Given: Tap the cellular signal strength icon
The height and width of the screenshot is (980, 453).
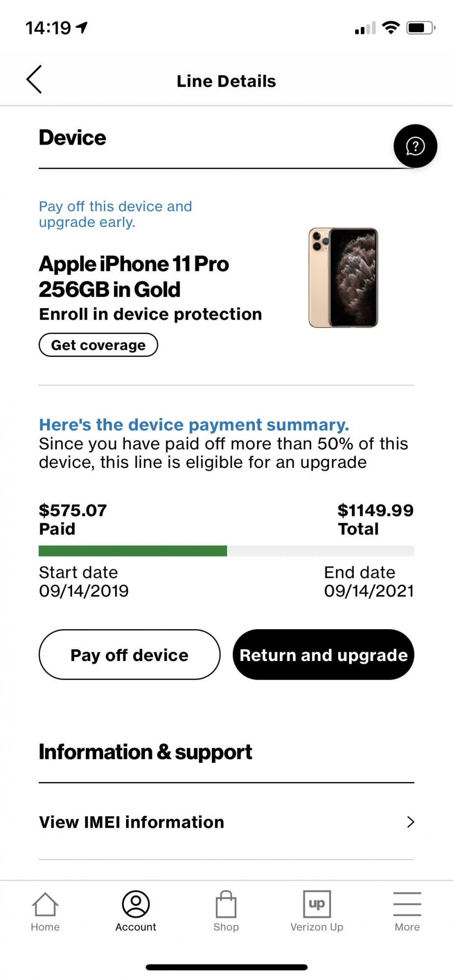Looking at the screenshot, I should click(365, 28).
